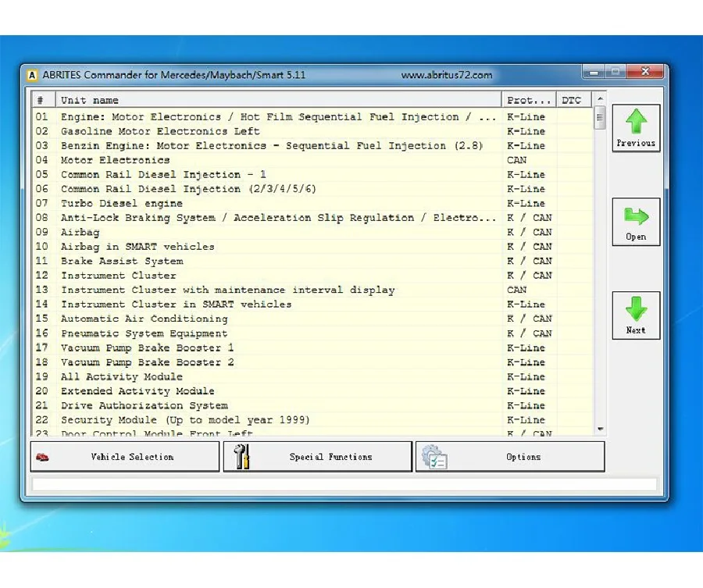Click the Next green down arrow icon
The image size is (703, 588).
pyautogui.click(x=636, y=308)
